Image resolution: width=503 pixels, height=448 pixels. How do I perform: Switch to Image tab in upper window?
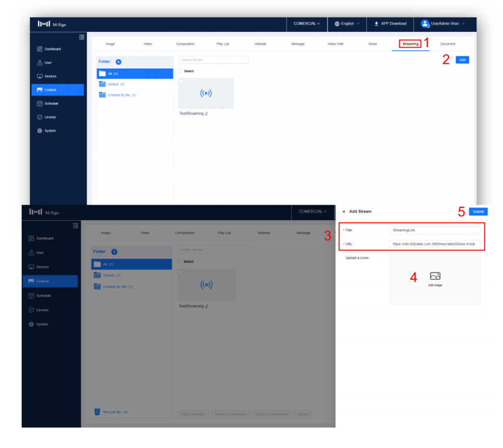(110, 44)
